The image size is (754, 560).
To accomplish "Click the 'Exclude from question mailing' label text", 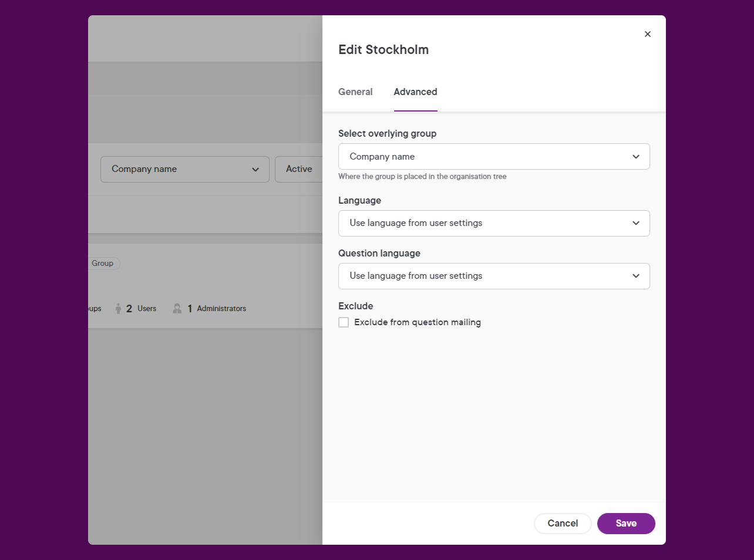I will pyautogui.click(x=417, y=322).
